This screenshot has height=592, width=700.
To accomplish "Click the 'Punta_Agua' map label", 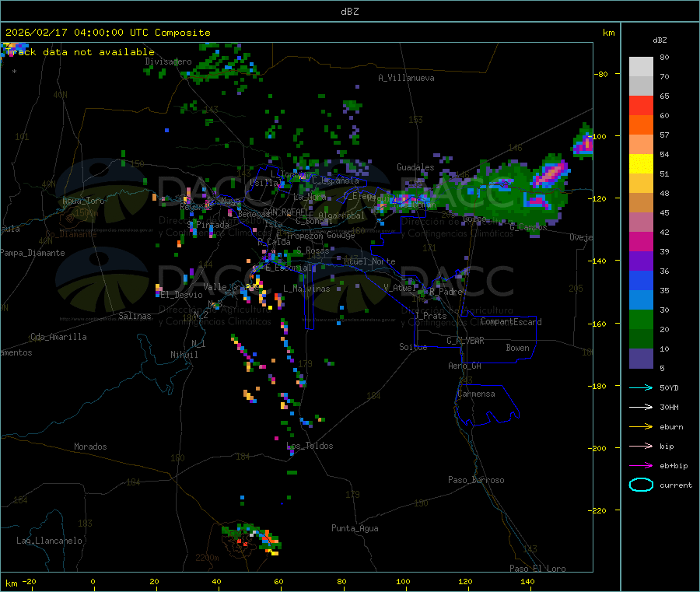I will point(355,528).
